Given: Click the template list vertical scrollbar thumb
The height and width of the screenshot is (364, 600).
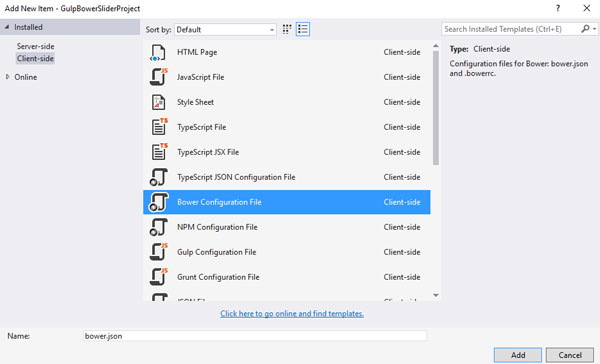Looking at the screenshot, I should (x=436, y=108).
